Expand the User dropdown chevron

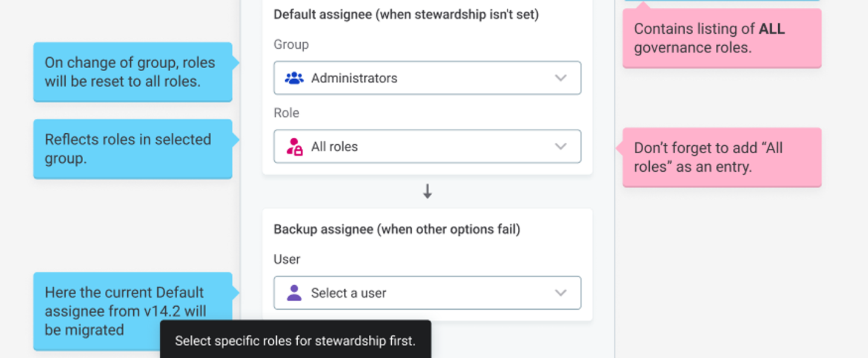coord(561,293)
